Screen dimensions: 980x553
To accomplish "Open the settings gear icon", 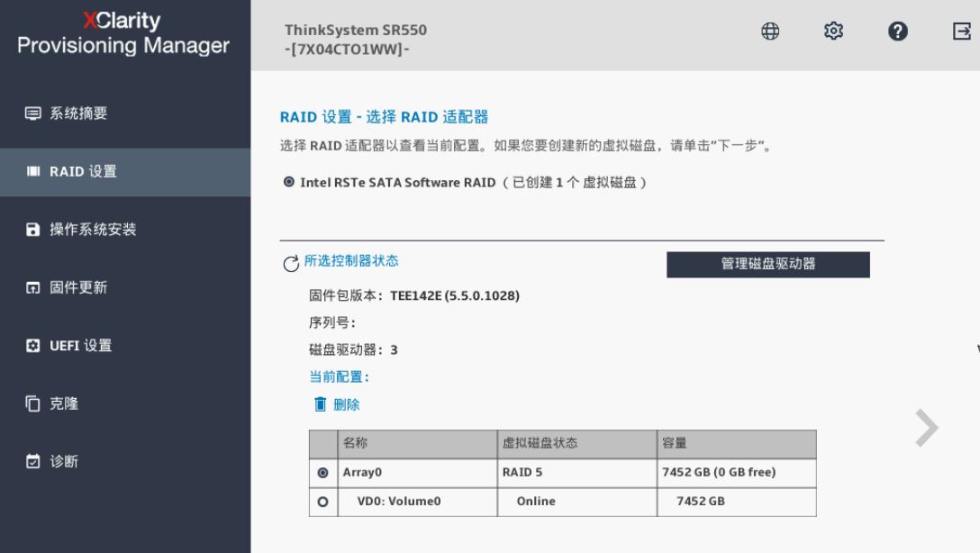I will pos(834,31).
